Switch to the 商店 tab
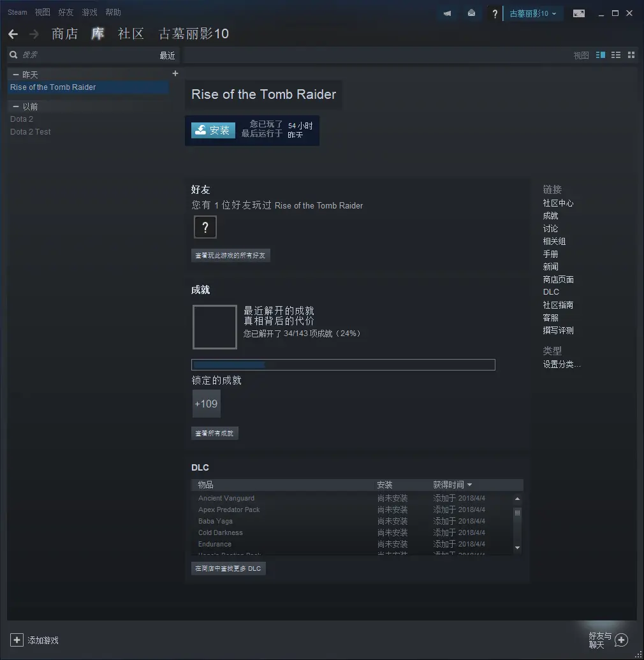The height and width of the screenshot is (660, 644). (x=64, y=34)
